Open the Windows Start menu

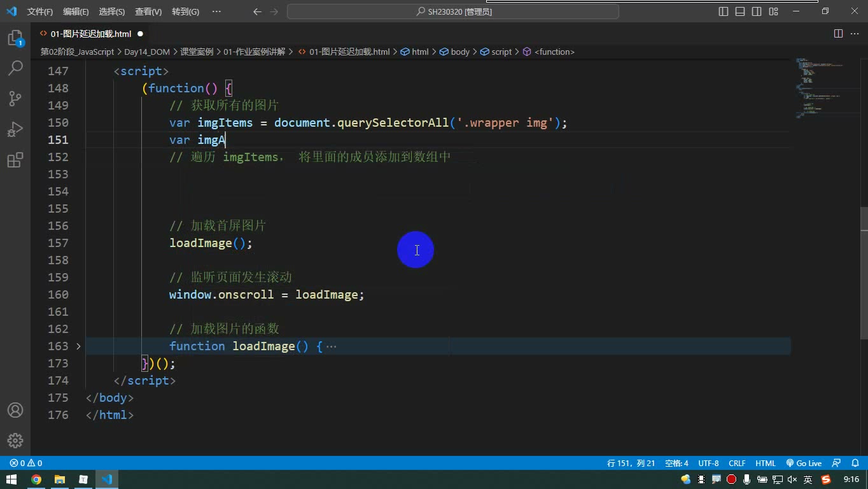pyautogui.click(x=11, y=479)
